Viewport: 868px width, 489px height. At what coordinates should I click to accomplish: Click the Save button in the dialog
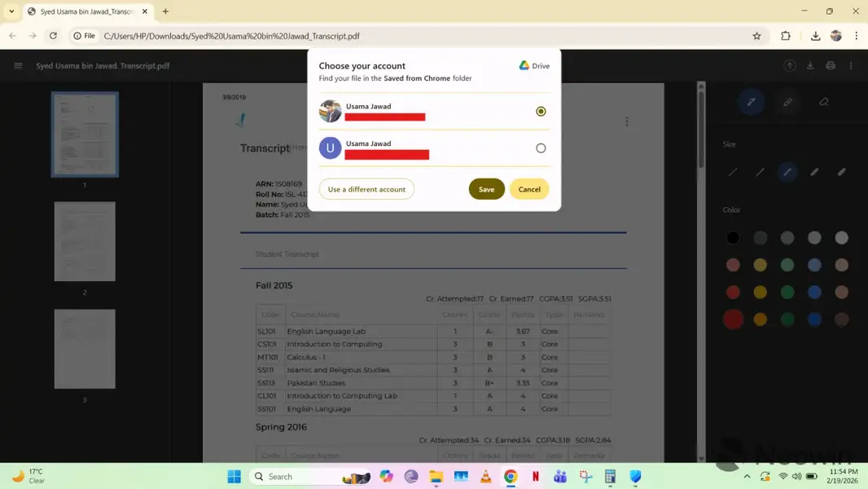click(x=486, y=188)
